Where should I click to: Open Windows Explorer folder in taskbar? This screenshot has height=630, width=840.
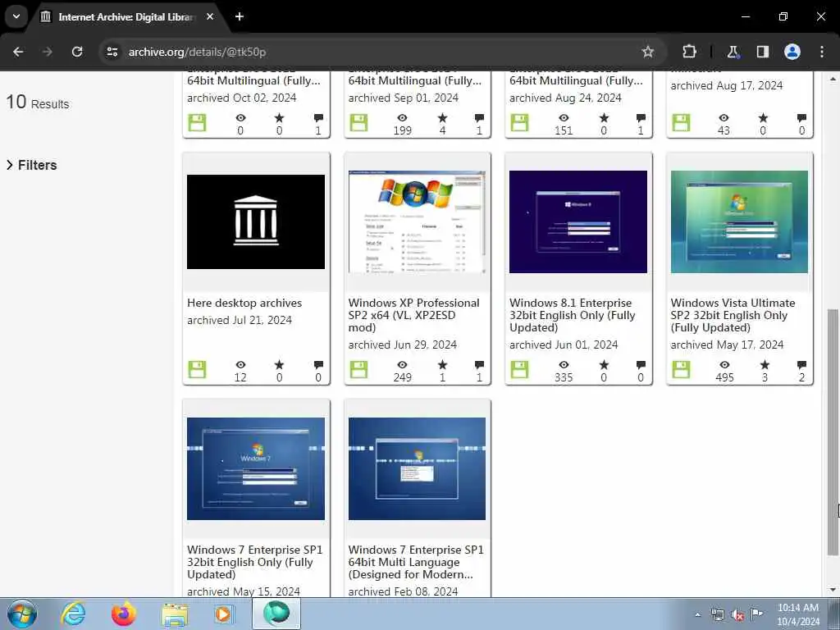(x=175, y=614)
